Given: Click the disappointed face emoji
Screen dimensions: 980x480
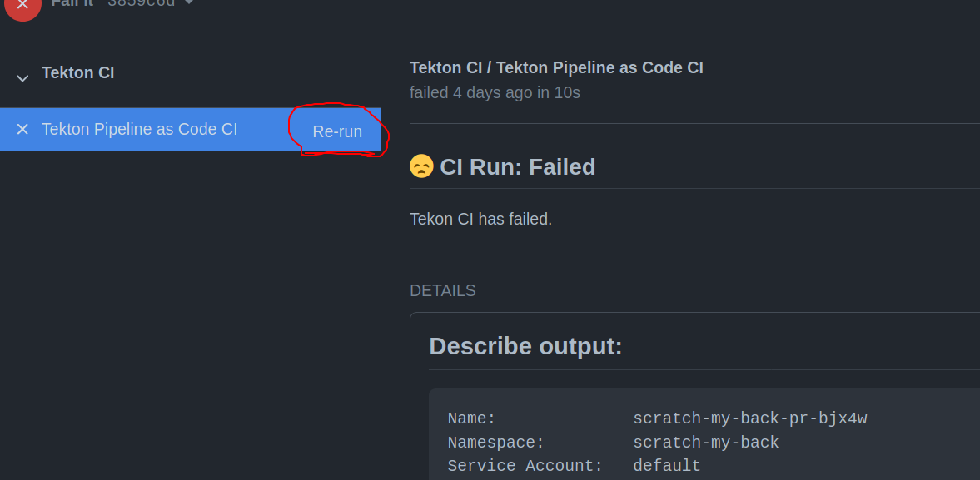Looking at the screenshot, I should click(421, 166).
